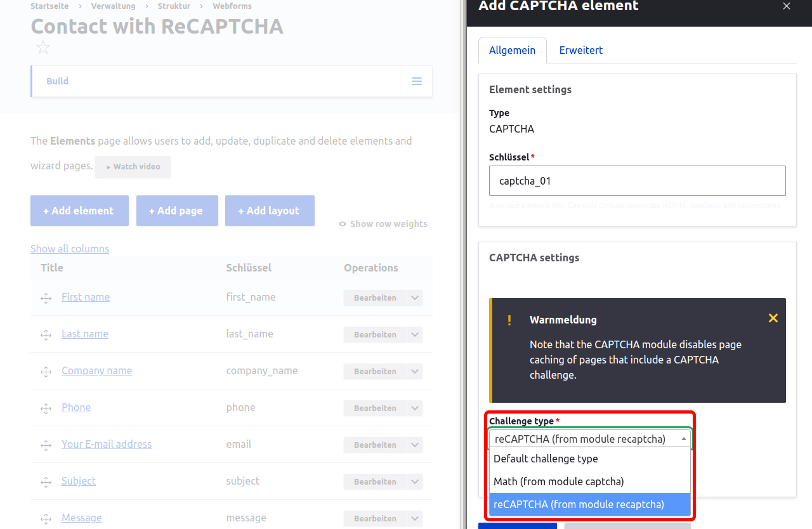Click the + Add layout button
Screen dimensions: 812x529
tap(270, 211)
